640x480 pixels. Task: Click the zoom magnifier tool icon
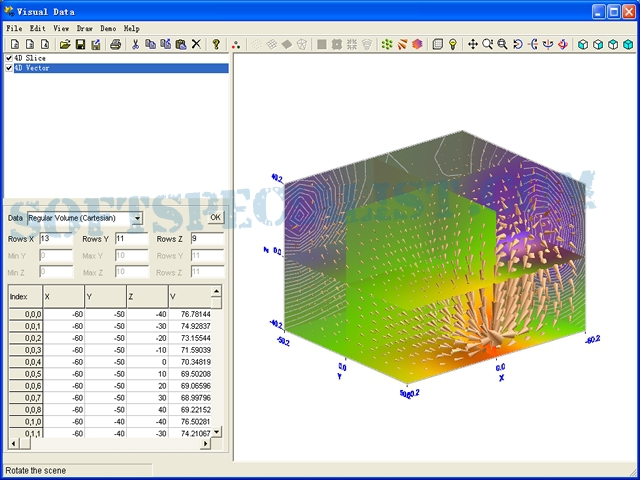click(488, 45)
